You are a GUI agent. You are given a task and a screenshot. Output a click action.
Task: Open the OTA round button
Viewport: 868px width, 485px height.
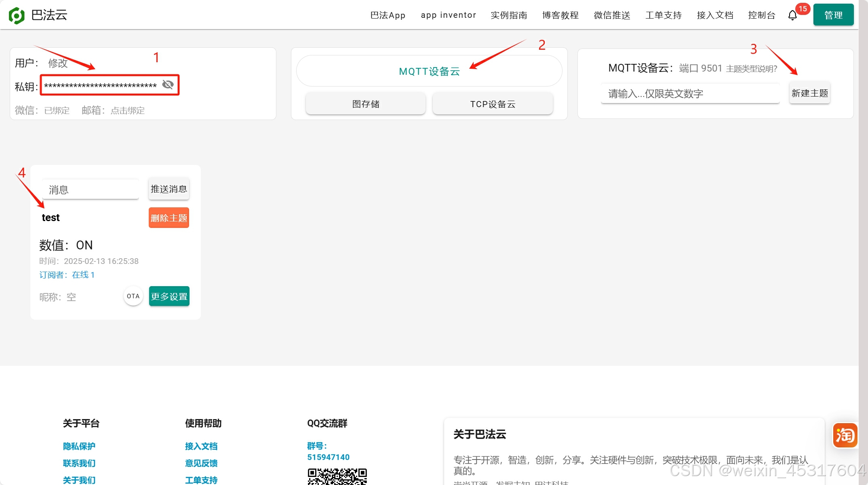tap(133, 296)
